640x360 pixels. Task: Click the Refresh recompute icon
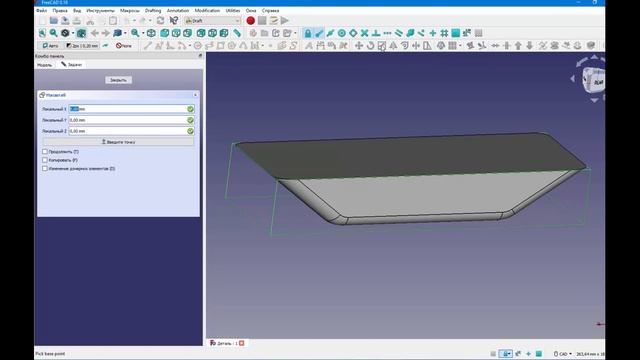[x=160, y=20]
